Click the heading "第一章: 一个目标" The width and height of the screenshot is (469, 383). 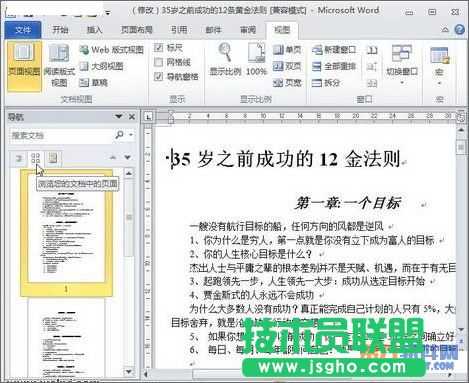[348, 203]
